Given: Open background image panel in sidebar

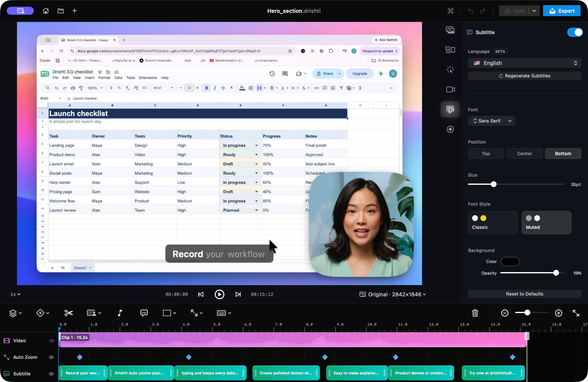Looking at the screenshot, I should tap(450, 30).
